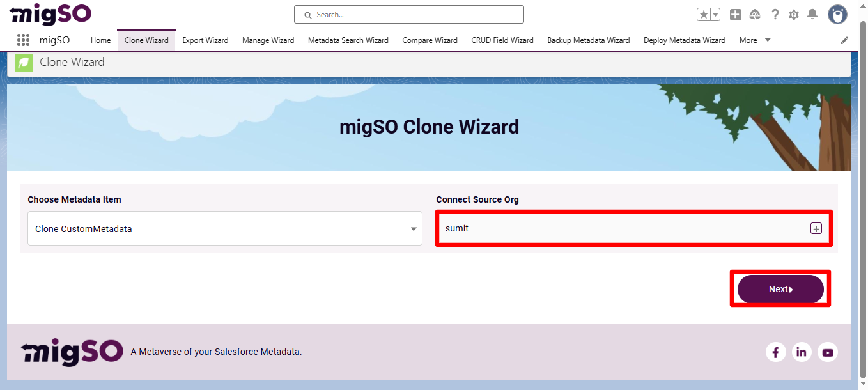
Task: Click the 'A Metaverse of your Salesforce Metadata.' text
Action: [216, 352]
